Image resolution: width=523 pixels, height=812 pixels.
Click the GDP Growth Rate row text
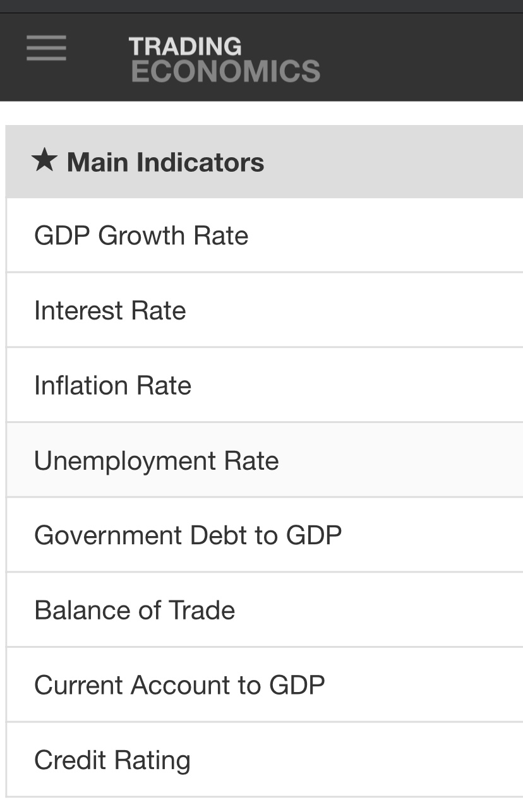click(x=141, y=236)
